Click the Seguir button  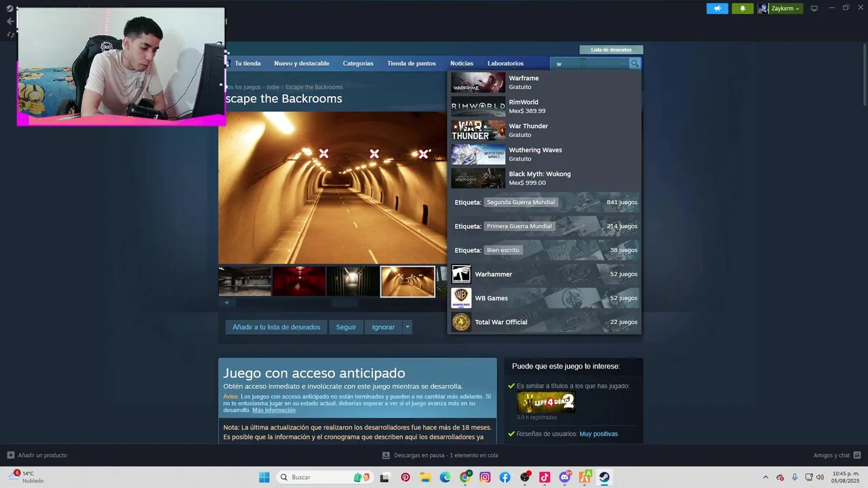pyautogui.click(x=346, y=327)
